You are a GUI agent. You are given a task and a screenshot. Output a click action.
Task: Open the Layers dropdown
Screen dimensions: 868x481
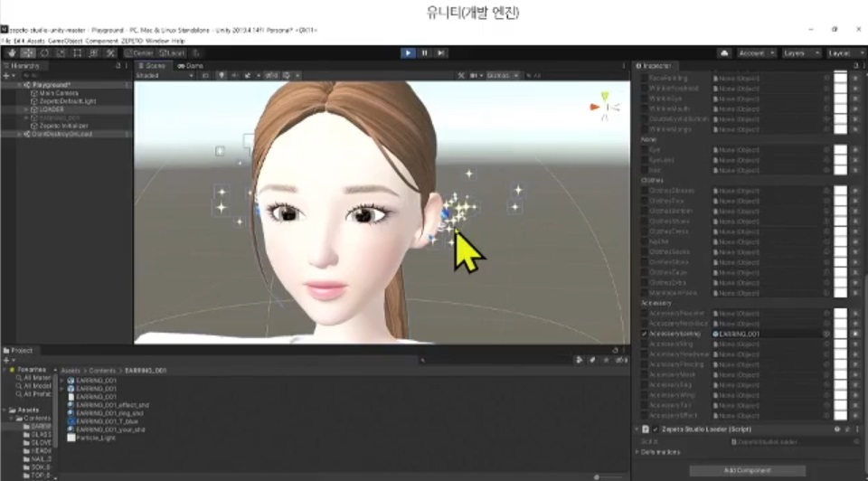(800, 53)
